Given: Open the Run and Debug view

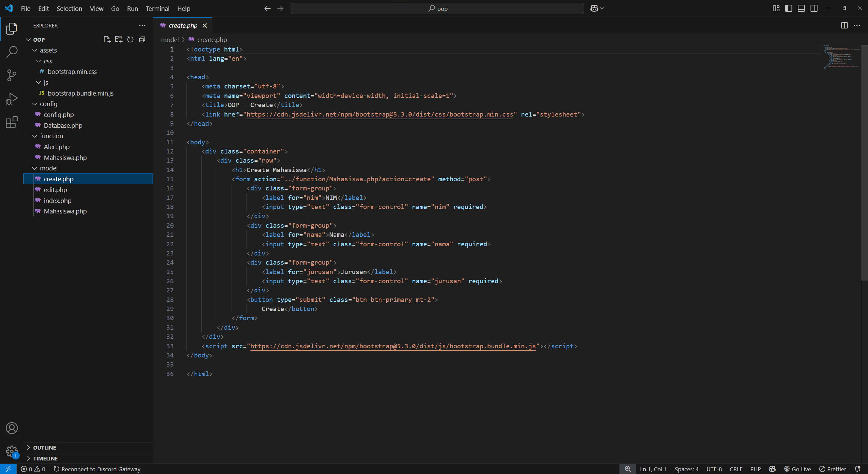Looking at the screenshot, I should pyautogui.click(x=12, y=98).
